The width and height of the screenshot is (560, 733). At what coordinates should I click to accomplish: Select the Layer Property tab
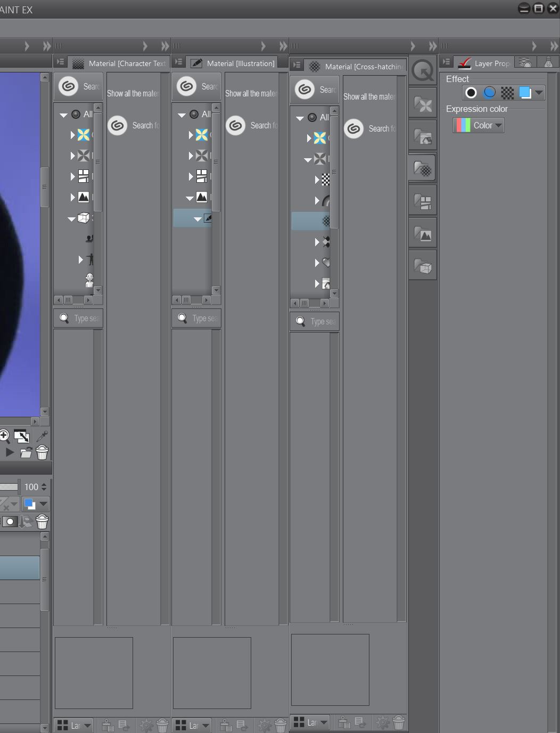point(484,63)
